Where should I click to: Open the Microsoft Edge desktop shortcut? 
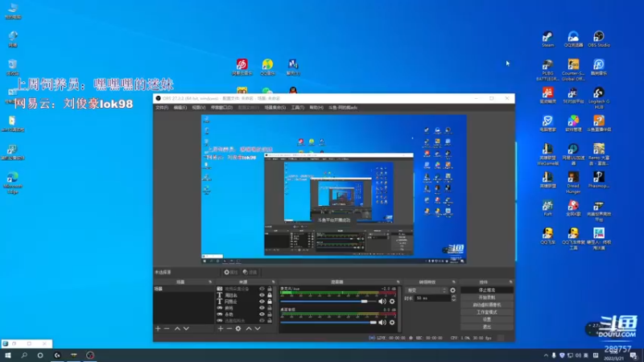click(12, 183)
